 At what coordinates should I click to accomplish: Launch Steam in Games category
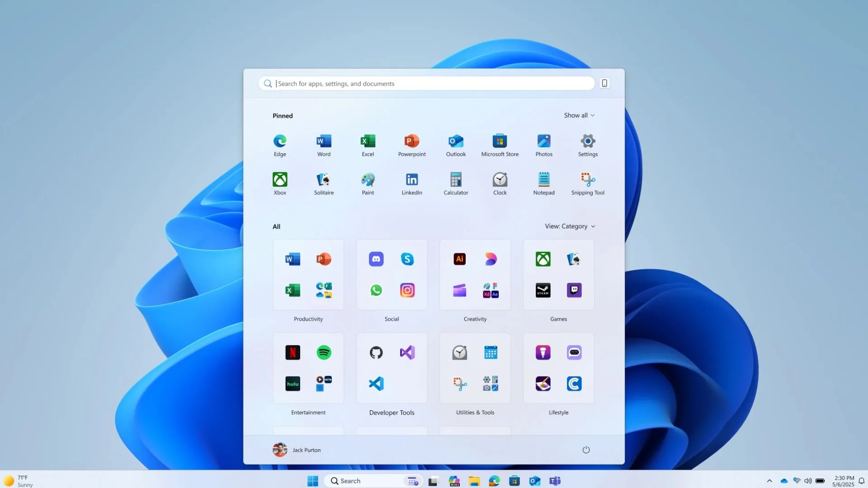tap(543, 290)
